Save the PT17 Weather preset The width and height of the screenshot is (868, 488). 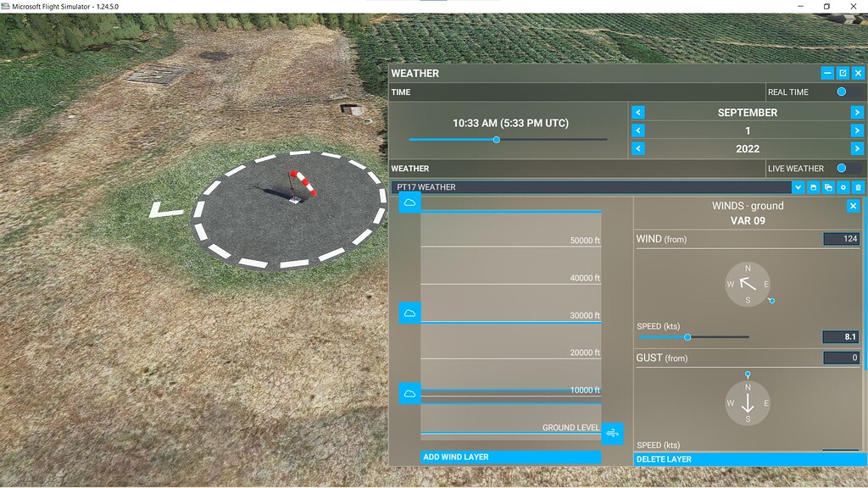click(x=814, y=187)
